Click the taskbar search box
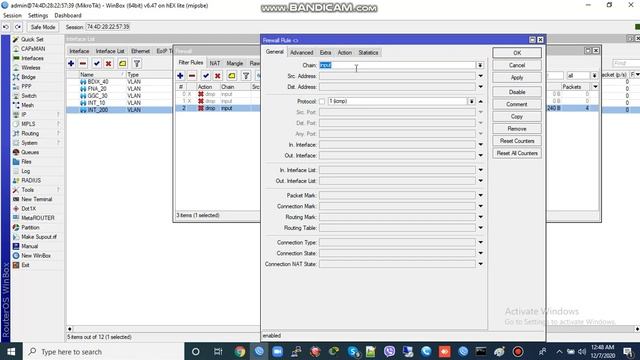 click(104, 351)
